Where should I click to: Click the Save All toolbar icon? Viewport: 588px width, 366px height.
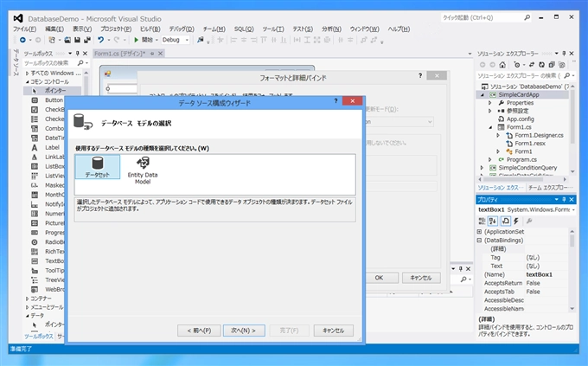click(x=87, y=40)
